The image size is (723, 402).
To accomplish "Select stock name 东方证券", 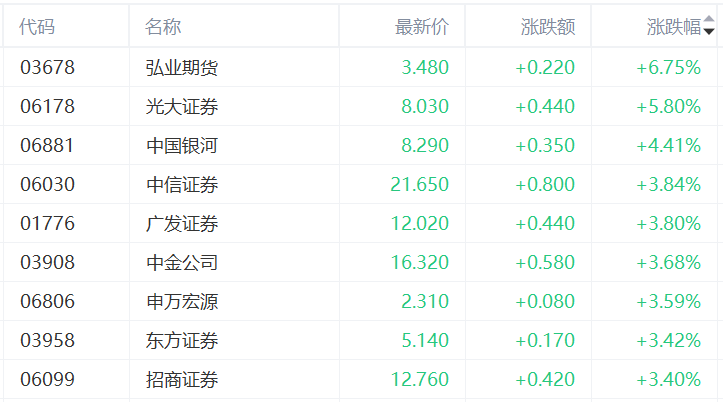I will tap(182, 341).
